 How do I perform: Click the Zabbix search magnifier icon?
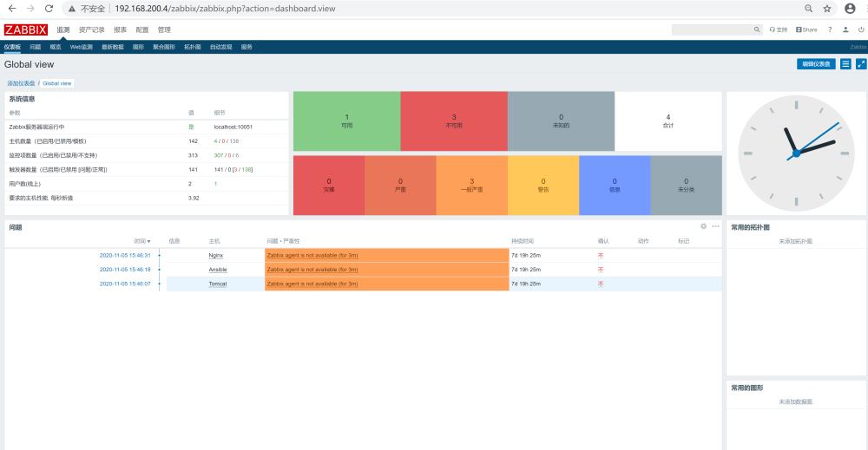757,29
